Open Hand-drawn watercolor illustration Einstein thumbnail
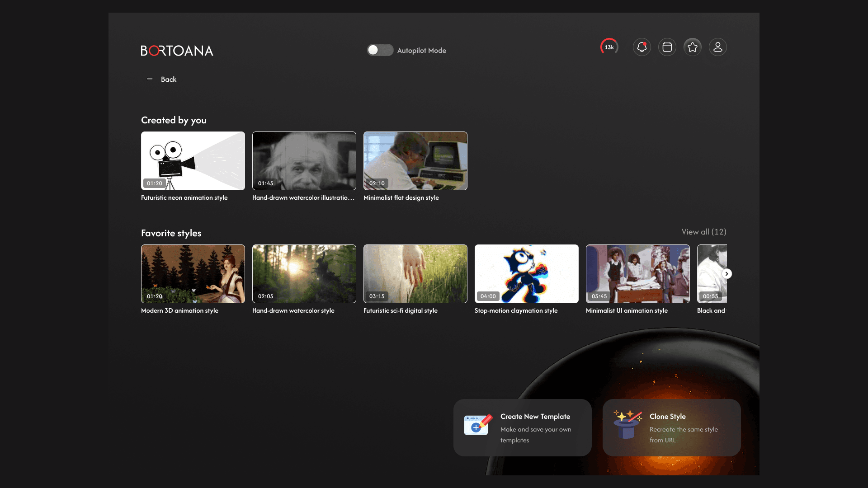The width and height of the screenshot is (868, 488). pyautogui.click(x=304, y=161)
